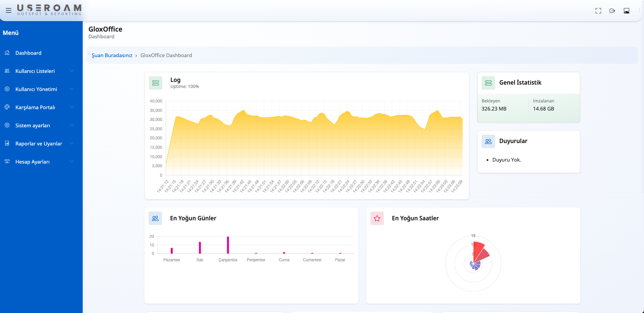Expand Sistem ayarları chevron
Image resolution: width=644 pixels, height=313 pixels.
click(72, 125)
